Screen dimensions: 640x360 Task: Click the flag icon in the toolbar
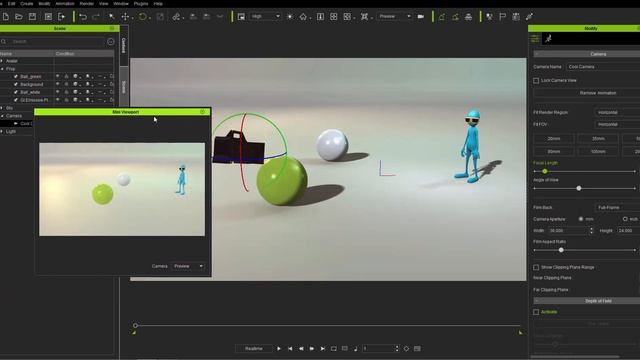click(x=502, y=17)
